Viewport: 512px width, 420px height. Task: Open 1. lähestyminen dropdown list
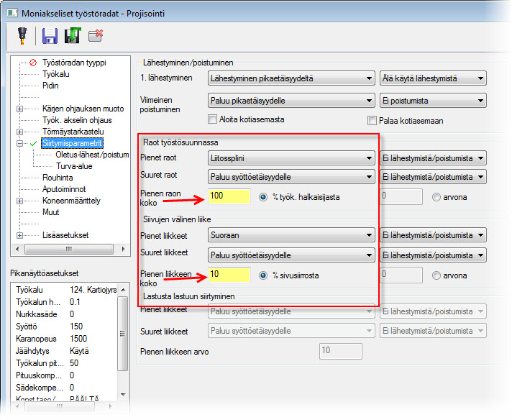291,78
